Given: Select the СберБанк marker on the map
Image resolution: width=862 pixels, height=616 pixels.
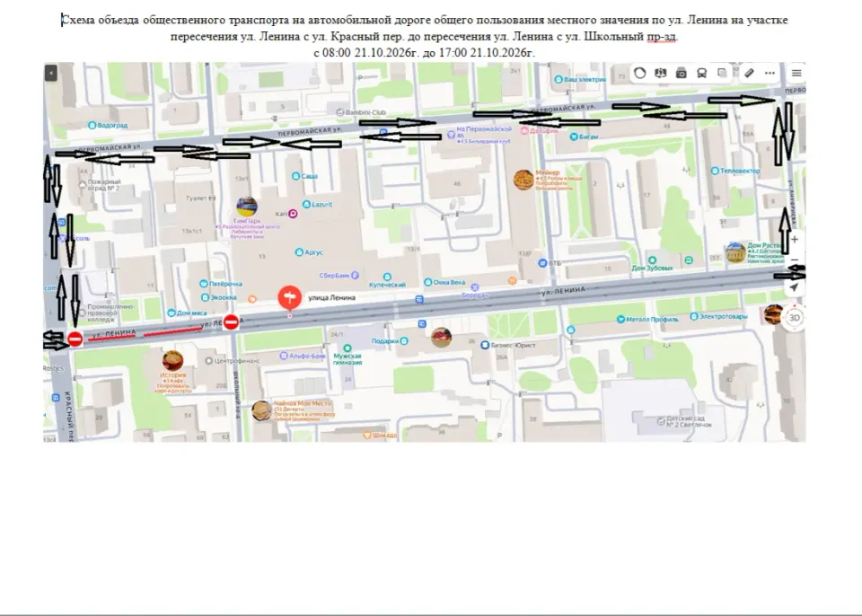Looking at the screenshot, I should point(356,275).
